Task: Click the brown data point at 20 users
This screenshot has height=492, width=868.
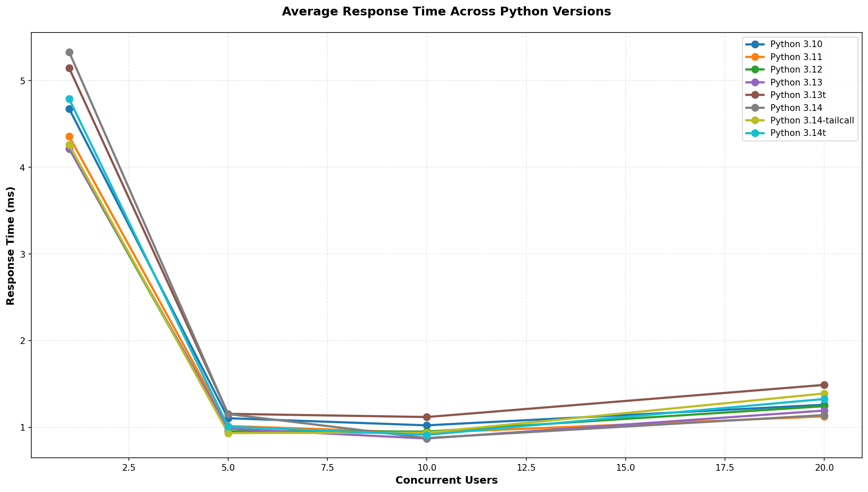Action: [824, 385]
